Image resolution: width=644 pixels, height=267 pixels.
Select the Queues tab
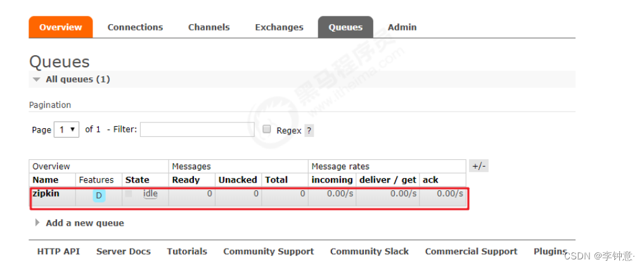click(345, 27)
